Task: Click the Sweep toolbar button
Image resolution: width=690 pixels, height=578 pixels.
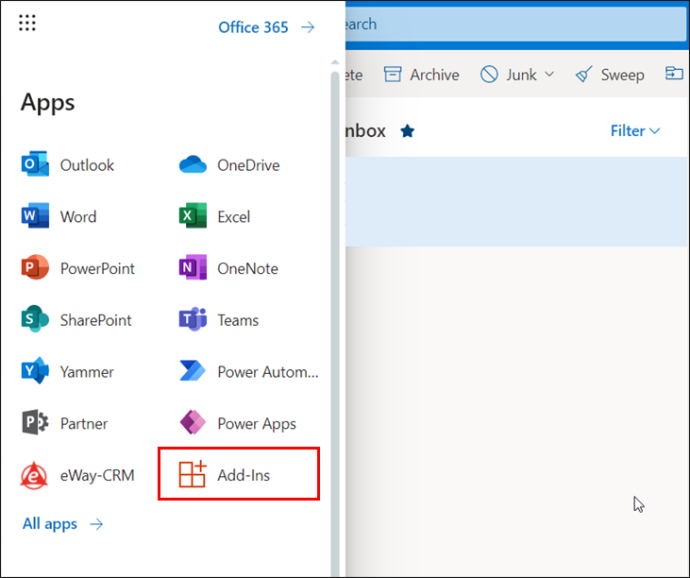Action: [x=609, y=74]
